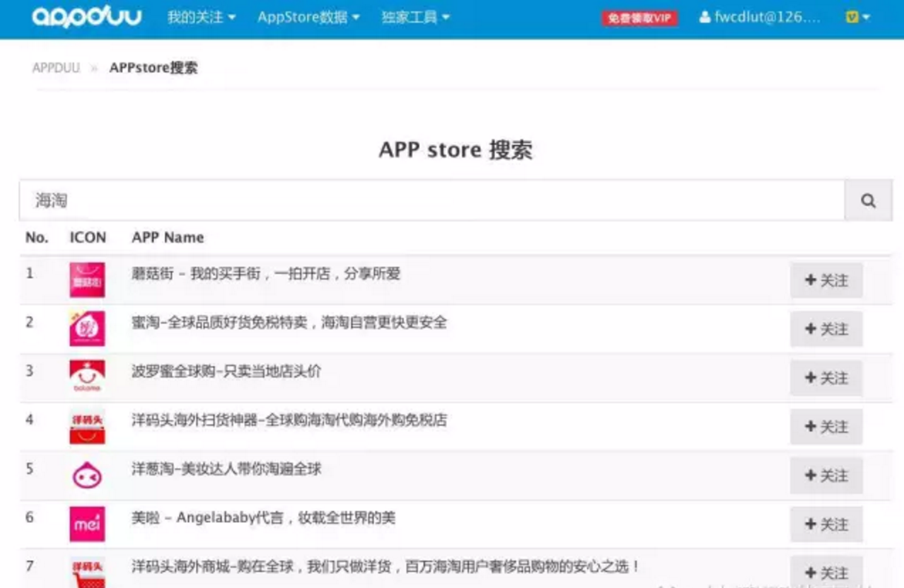The height and width of the screenshot is (588, 904).
Task: Open 洋码头海外商城-购在全球 app name
Action: click(x=385, y=567)
